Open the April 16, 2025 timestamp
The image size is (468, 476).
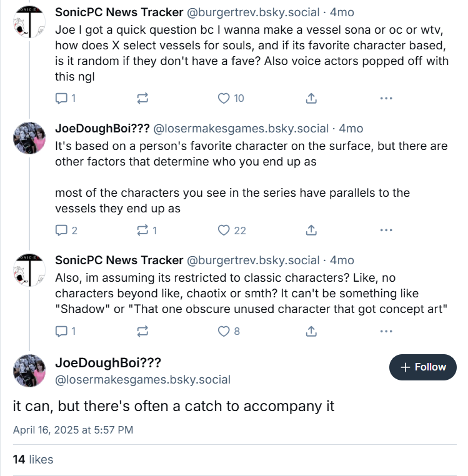pyautogui.click(x=73, y=430)
